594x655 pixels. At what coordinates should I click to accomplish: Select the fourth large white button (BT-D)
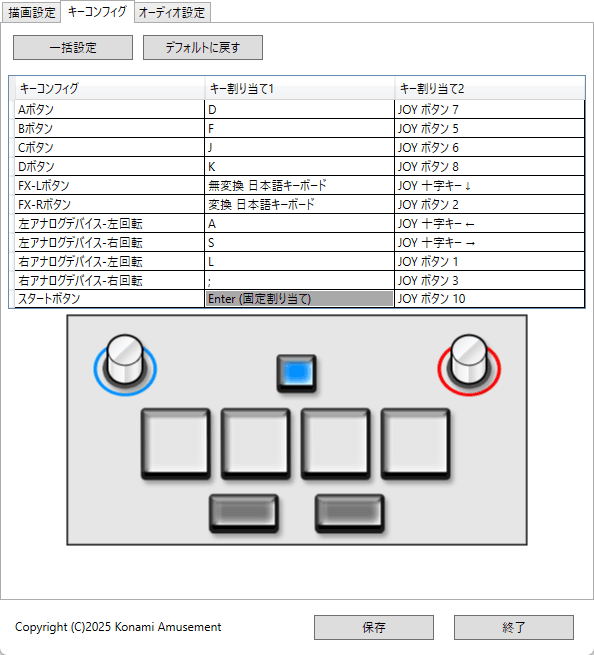tap(416, 444)
